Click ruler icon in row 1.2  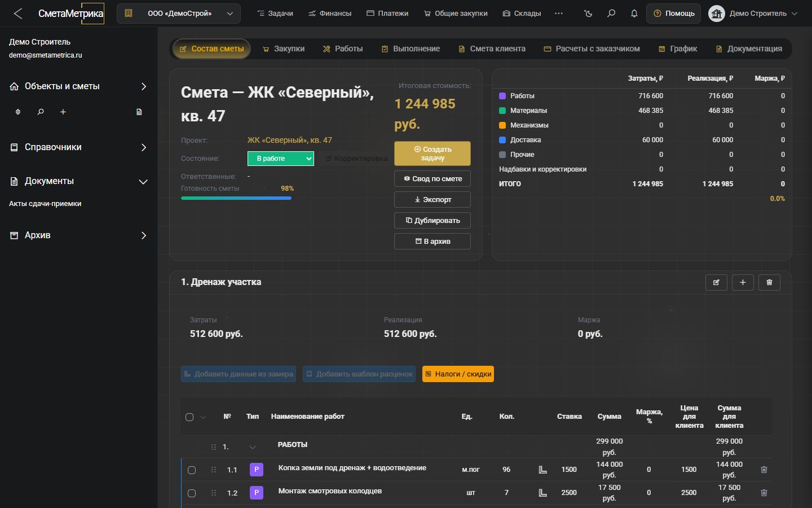click(x=543, y=493)
